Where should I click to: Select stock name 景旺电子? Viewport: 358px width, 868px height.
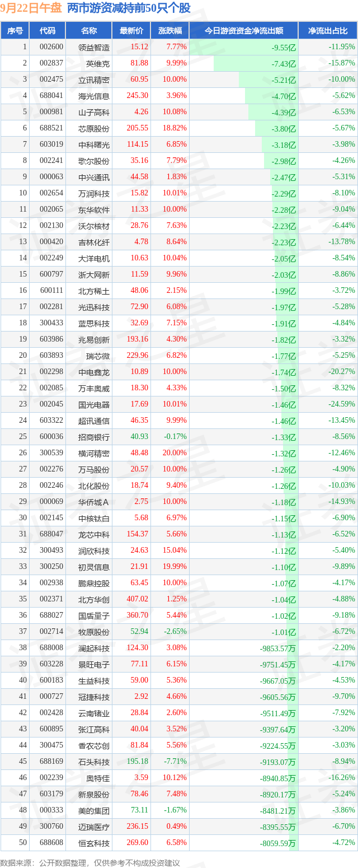95,664
